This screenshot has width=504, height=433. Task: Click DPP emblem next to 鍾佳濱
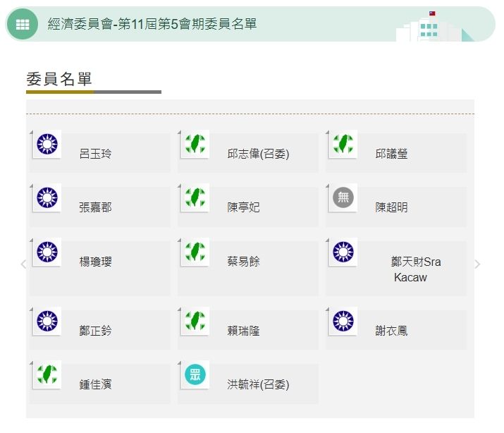coord(47,375)
